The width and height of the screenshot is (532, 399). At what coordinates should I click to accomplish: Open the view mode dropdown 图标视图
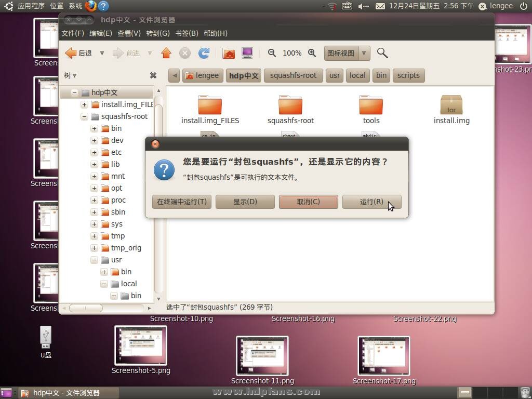(347, 54)
